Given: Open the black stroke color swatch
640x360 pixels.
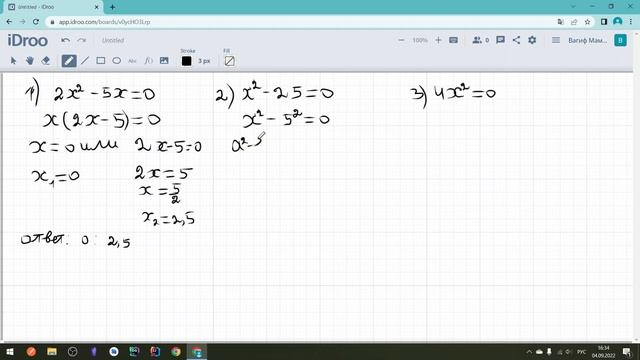Looking at the screenshot, I should tap(187, 61).
